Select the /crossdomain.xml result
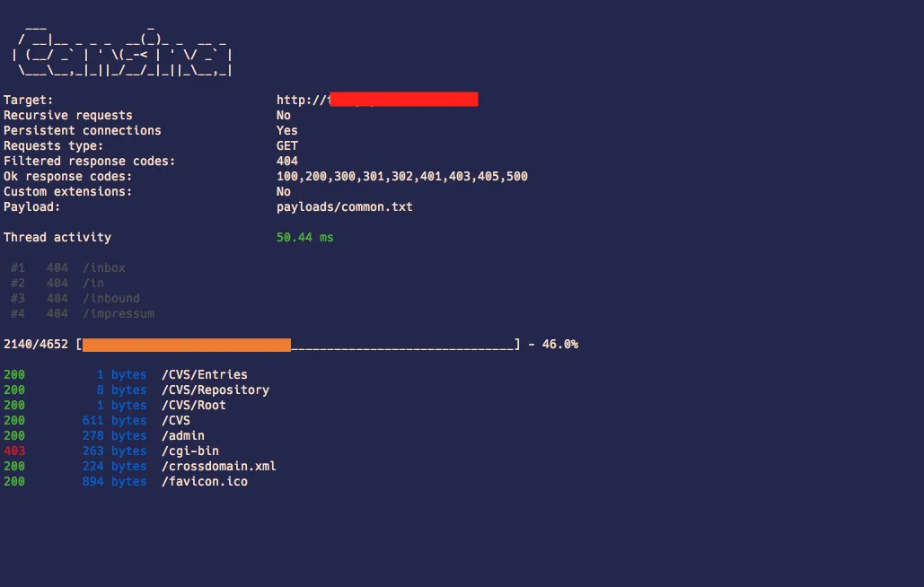 [140, 467]
